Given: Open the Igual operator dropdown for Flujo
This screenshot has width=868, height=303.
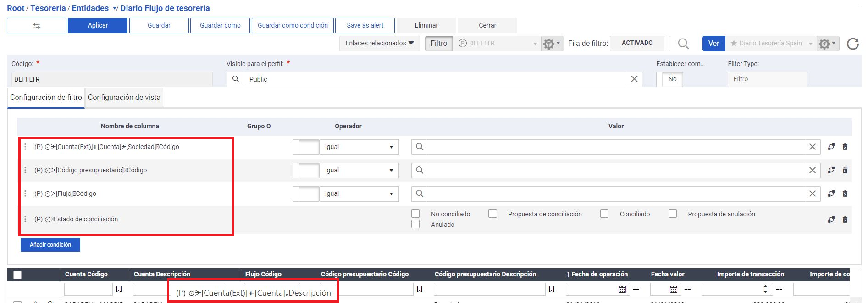Looking at the screenshot, I should [x=359, y=194].
